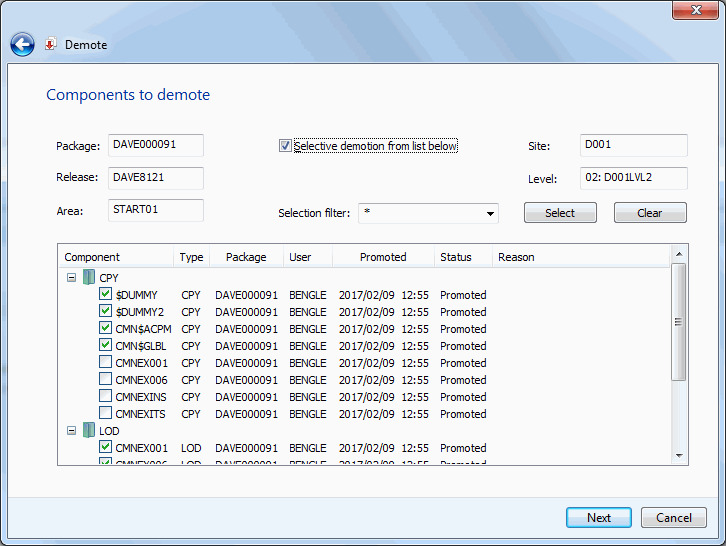This screenshot has width=726, height=546.
Task: Uncheck the $DUMMY component
Action: pyautogui.click(x=105, y=294)
